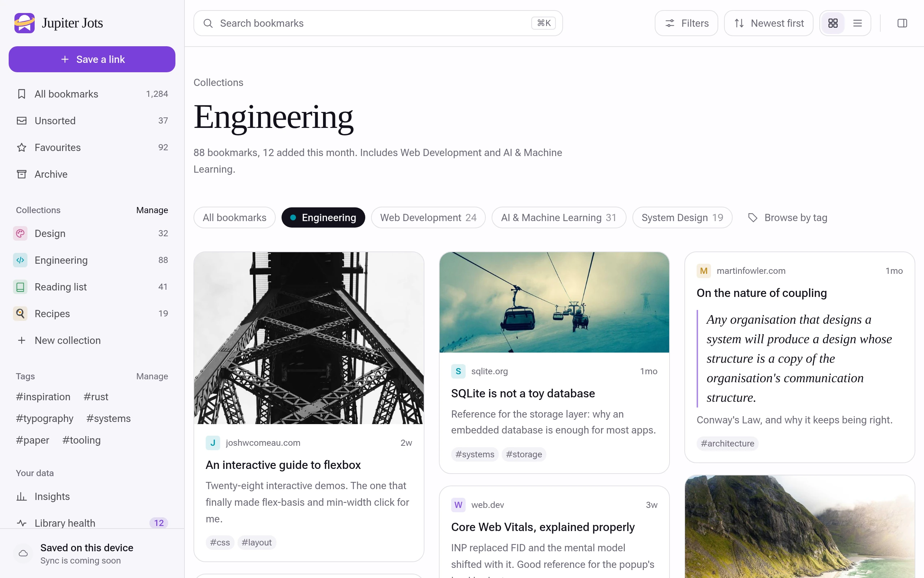Create a New collection

(92, 340)
